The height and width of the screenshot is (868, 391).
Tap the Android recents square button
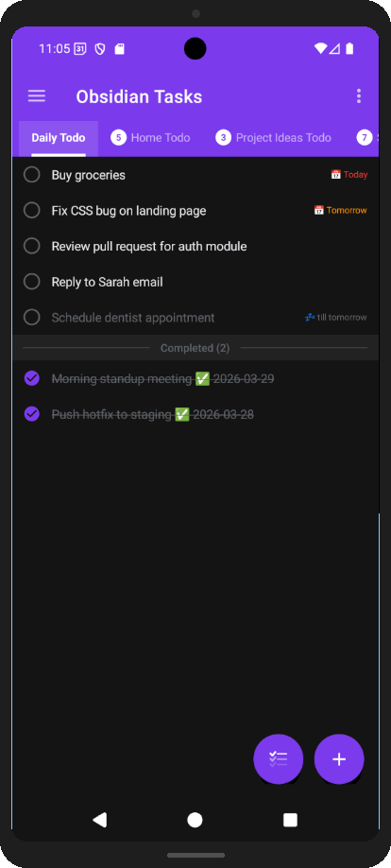click(x=290, y=820)
